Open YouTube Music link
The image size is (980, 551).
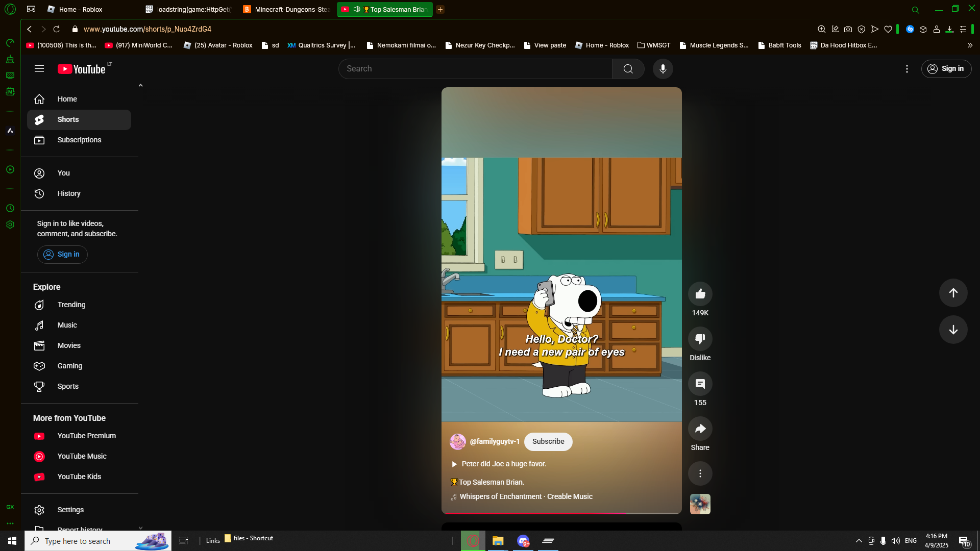point(79,457)
